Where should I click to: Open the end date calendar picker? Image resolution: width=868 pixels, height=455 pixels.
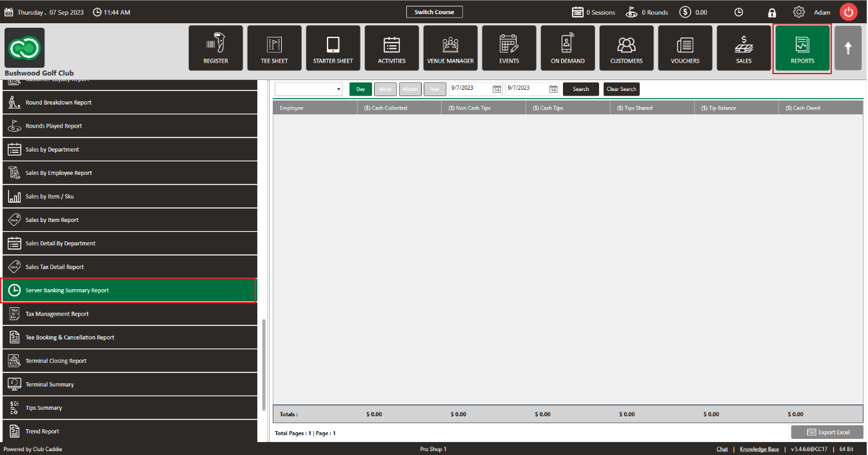(553, 89)
